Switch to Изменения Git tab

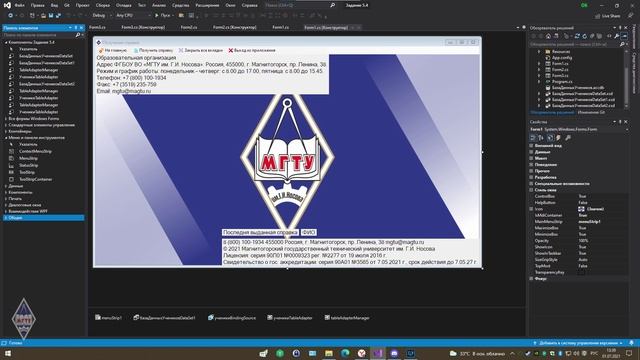[x=591, y=112]
